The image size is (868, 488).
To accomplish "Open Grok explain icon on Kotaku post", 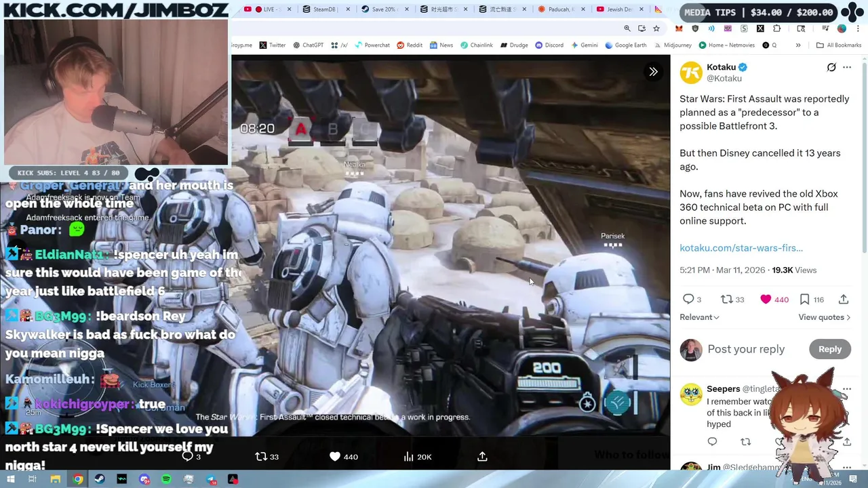I will tap(831, 67).
